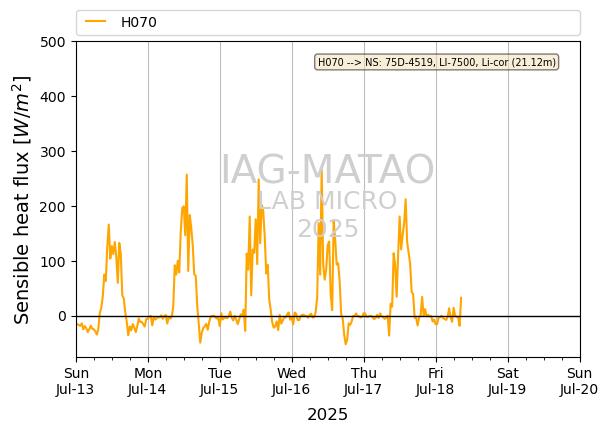
Task: Click the orange H070 legend line sample
Action: [96, 21]
